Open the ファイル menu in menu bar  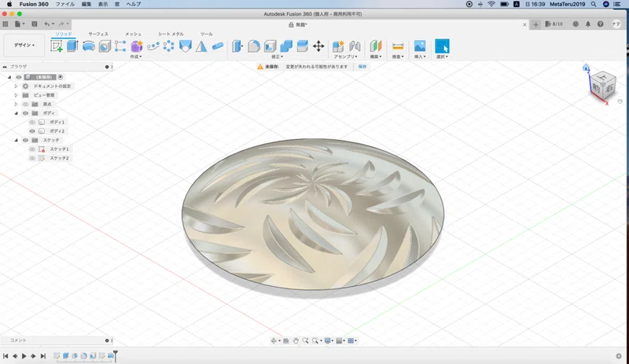click(65, 4)
